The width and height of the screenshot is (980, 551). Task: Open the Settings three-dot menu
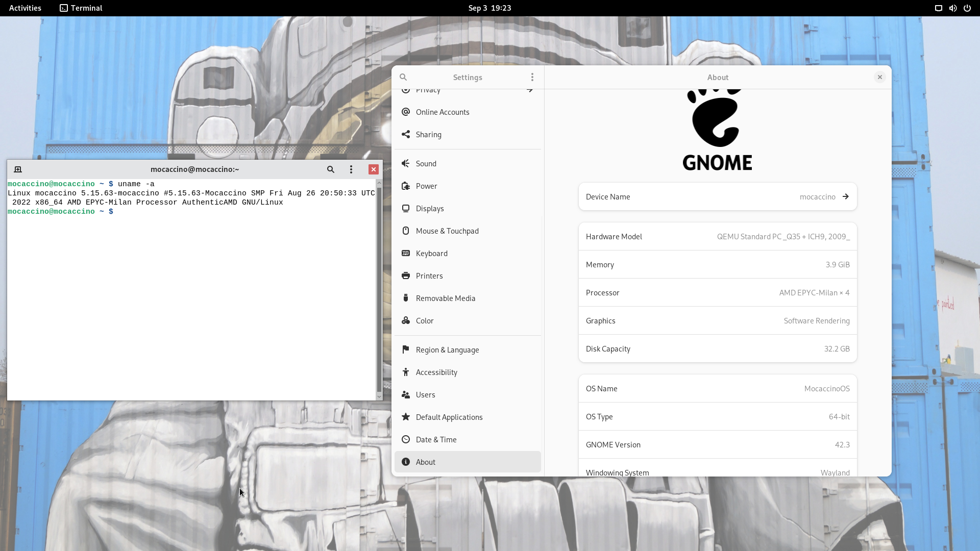(x=532, y=77)
